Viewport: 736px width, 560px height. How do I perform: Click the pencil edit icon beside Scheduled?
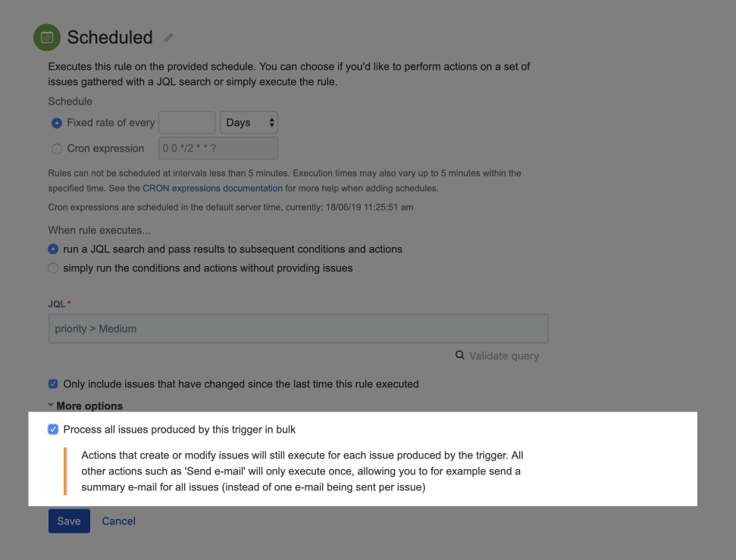tap(168, 37)
